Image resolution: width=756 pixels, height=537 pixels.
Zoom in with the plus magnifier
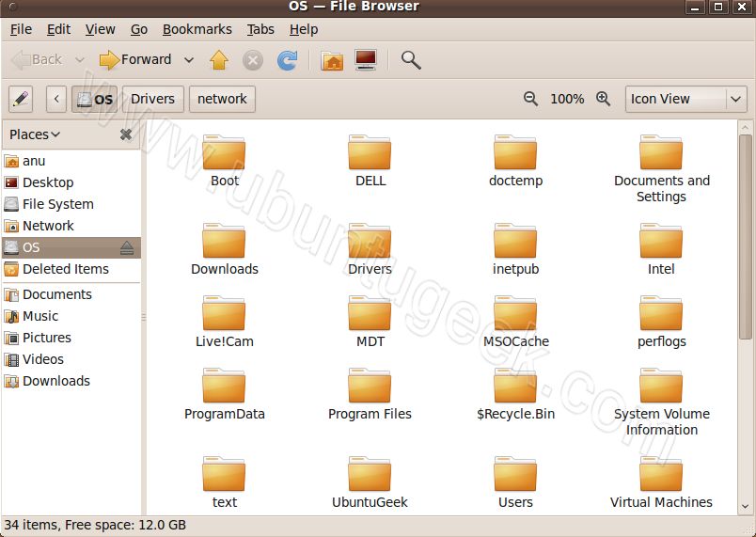click(x=603, y=99)
